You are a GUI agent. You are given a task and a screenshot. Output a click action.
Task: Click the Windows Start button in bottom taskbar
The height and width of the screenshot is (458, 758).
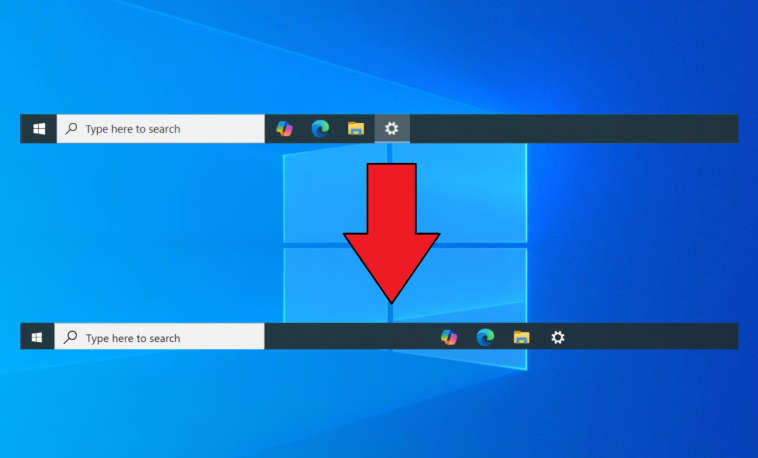click(37, 338)
